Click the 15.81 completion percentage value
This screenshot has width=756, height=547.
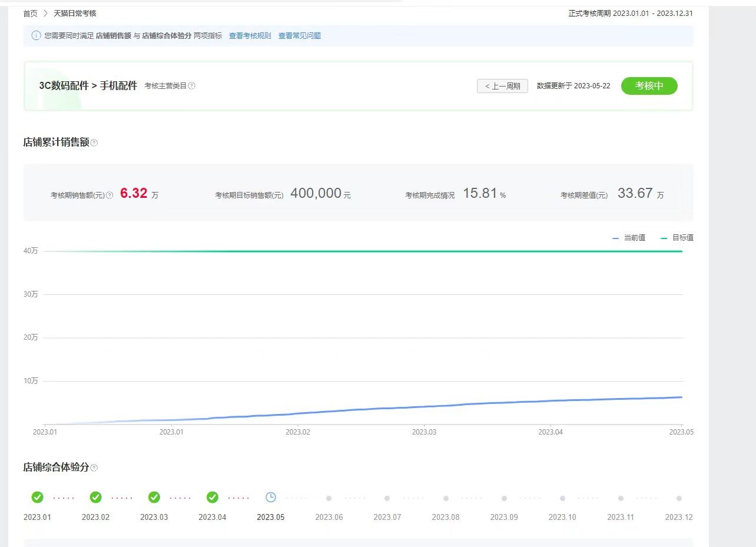tap(480, 193)
